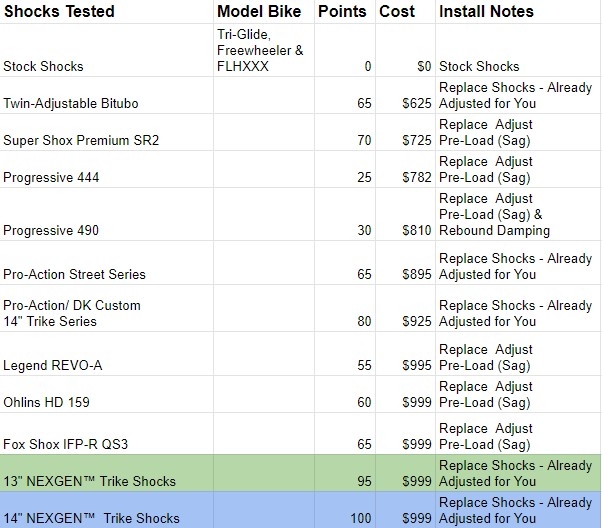The height and width of the screenshot is (528, 602).
Task: Click the install notes for Progressive 444
Action: coord(518,169)
